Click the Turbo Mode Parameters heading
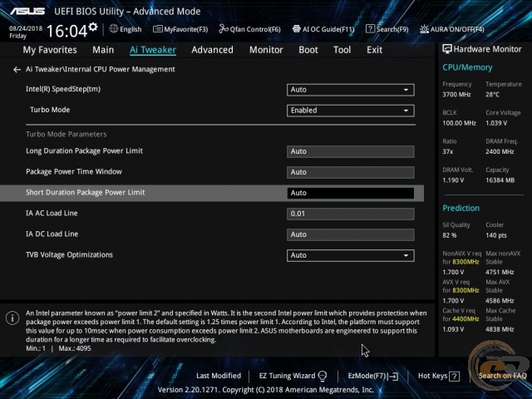Screen dimensions: 532x399 pyautogui.click(x=66, y=135)
